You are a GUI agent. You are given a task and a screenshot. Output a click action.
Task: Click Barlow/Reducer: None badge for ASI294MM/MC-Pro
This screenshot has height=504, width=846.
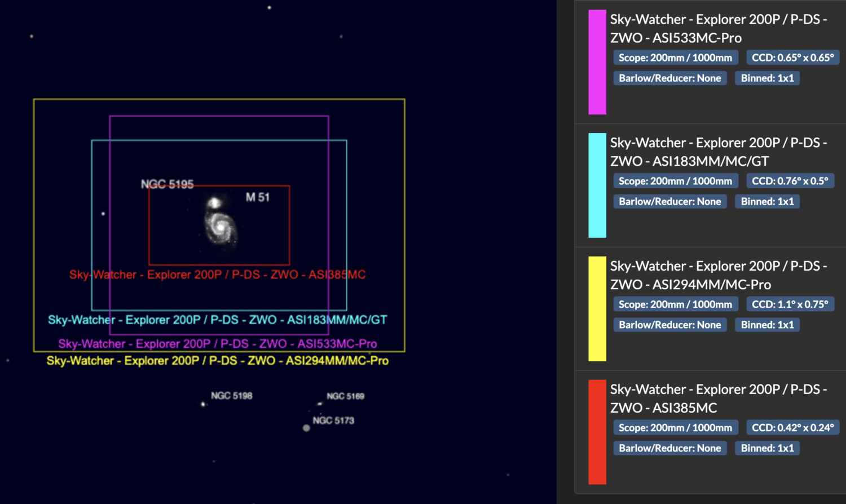tap(670, 325)
